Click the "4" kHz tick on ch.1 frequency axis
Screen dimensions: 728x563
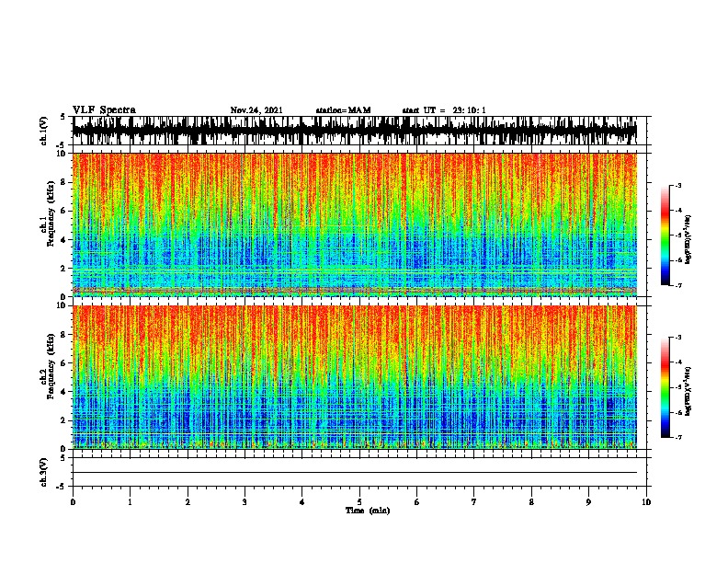(x=64, y=240)
